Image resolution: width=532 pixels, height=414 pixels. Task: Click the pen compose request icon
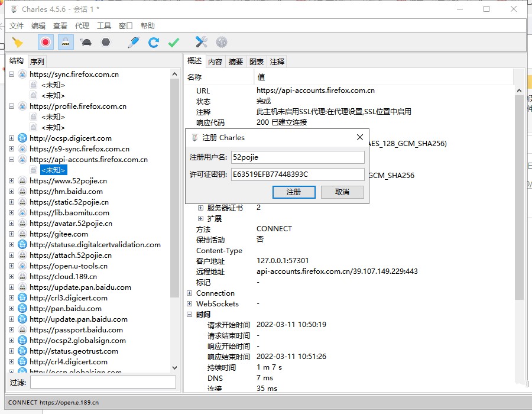134,43
